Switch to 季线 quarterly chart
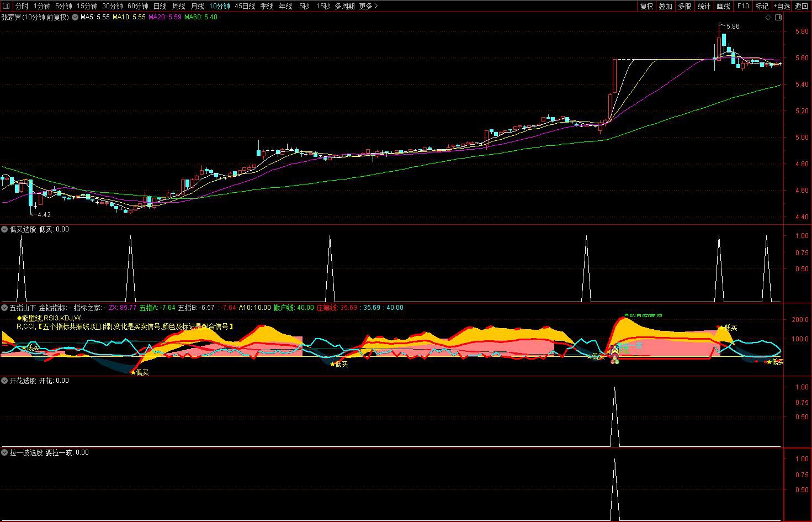 [x=267, y=6]
